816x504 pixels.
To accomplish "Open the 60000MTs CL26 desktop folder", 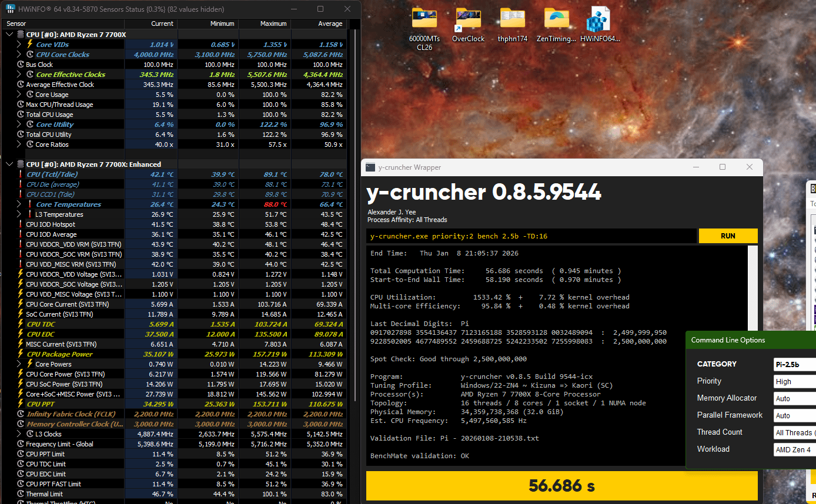I will click(424, 21).
